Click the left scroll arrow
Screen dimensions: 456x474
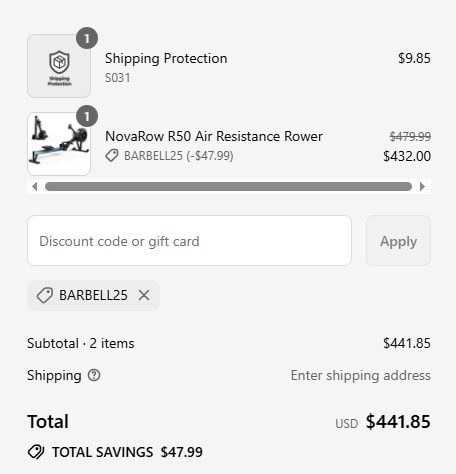click(x=35, y=187)
